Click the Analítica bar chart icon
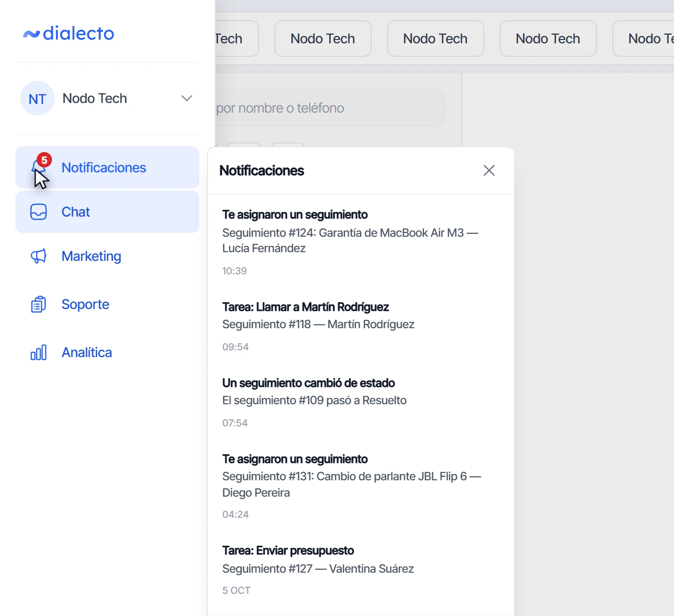Image resolution: width=674 pixels, height=616 pixels. [x=39, y=352]
